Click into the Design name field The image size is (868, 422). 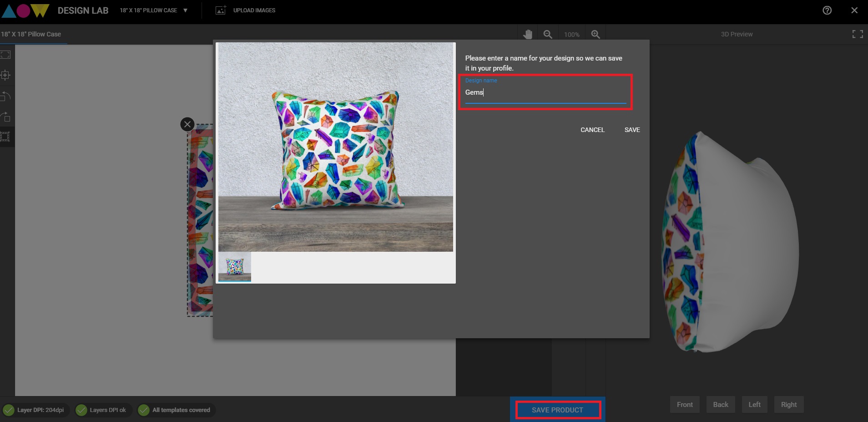[x=545, y=92]
